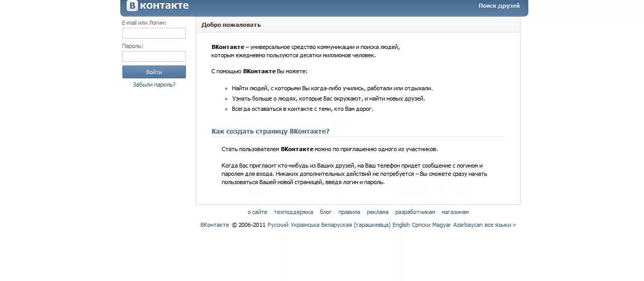The height and width of the screenshot is (281, 644).
Task: Click the Войти button
Action: tap(154, 72)
